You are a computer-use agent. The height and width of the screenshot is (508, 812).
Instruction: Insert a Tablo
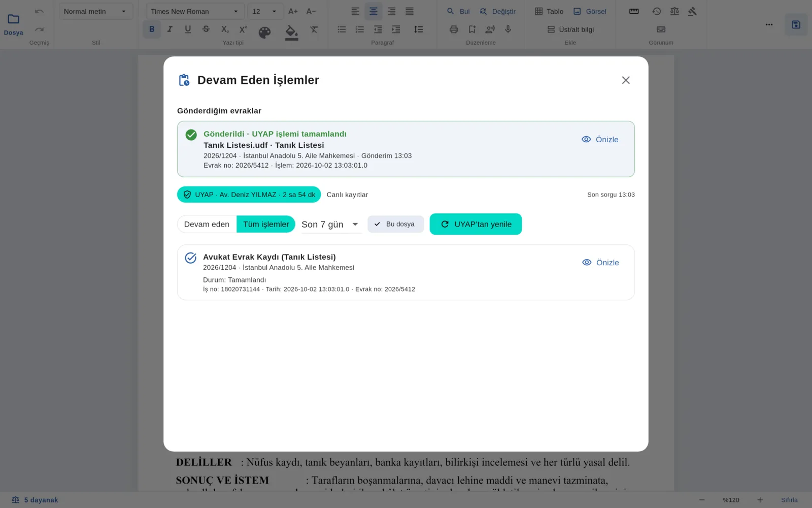click(549, 11)
